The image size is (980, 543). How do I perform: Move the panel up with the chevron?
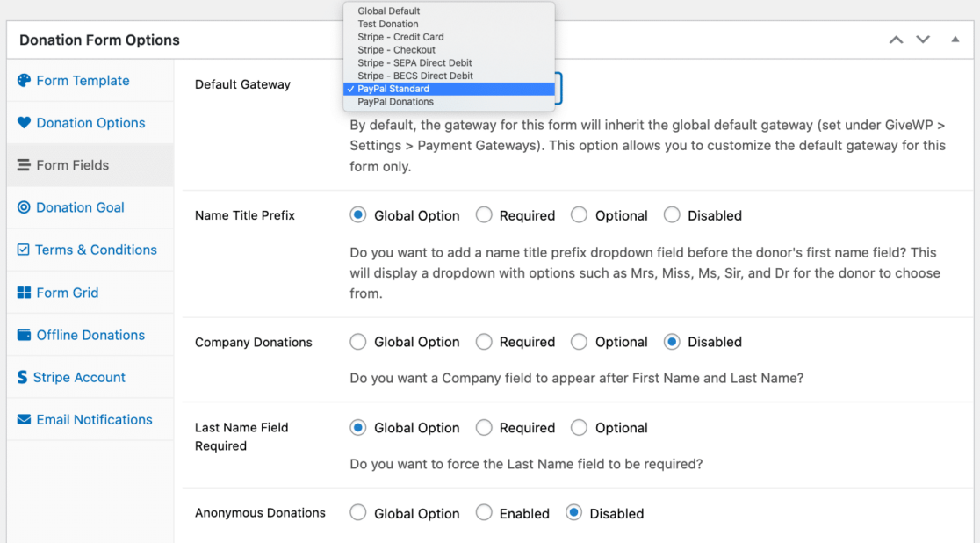coord(896,40)
